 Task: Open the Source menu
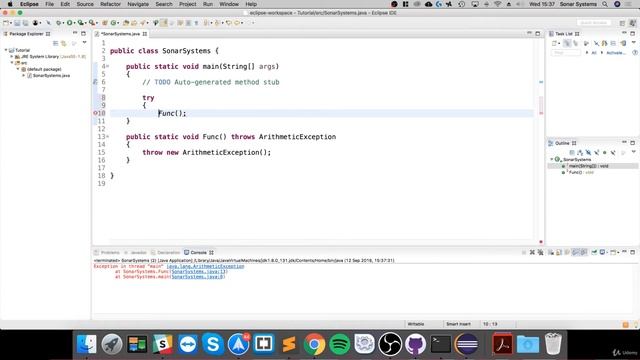(x=85, y=4)
